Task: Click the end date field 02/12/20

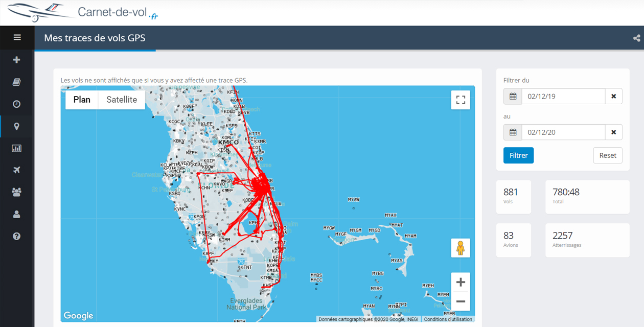Action: [x=563, y=132]
